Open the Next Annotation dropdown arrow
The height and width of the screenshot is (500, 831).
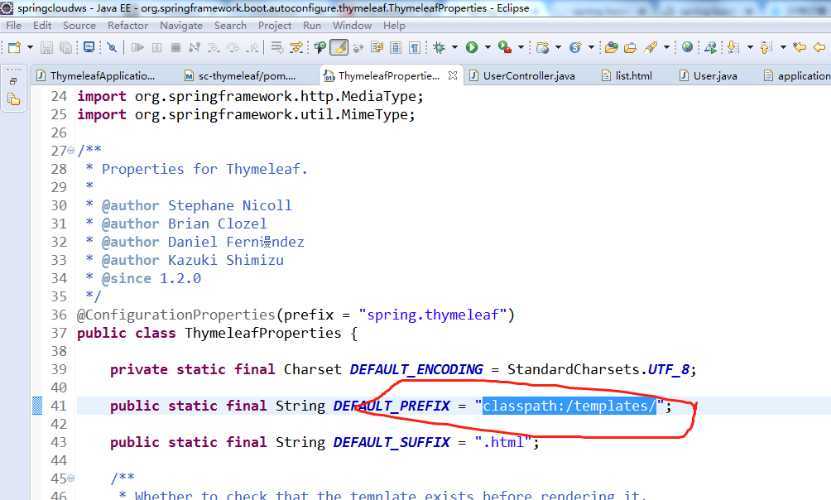(x=750, y=47)
